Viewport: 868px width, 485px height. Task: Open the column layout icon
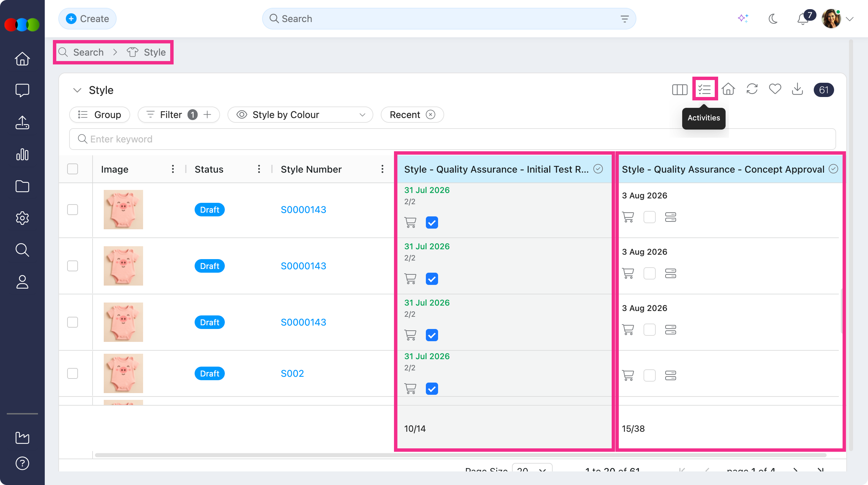679,90
